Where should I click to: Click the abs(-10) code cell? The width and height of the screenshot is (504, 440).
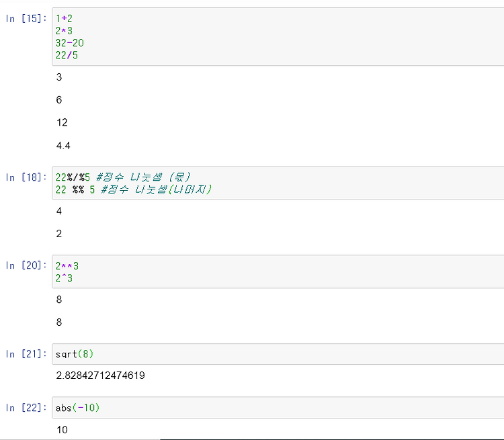(278, 408)
